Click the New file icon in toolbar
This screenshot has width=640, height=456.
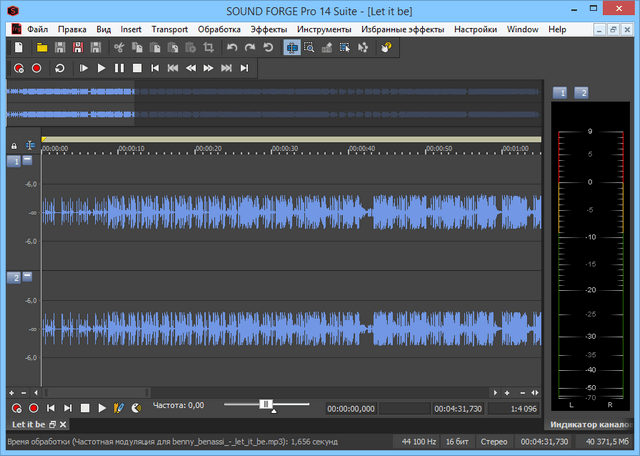(19, 47)
